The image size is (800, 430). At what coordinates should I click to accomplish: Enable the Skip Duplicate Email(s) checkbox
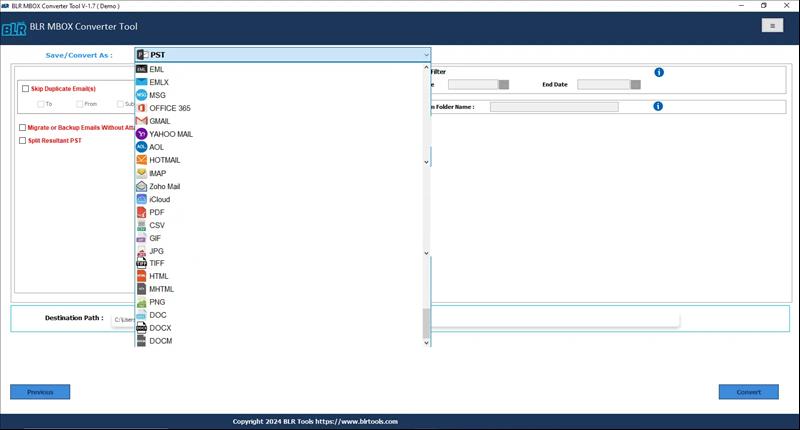25,89
